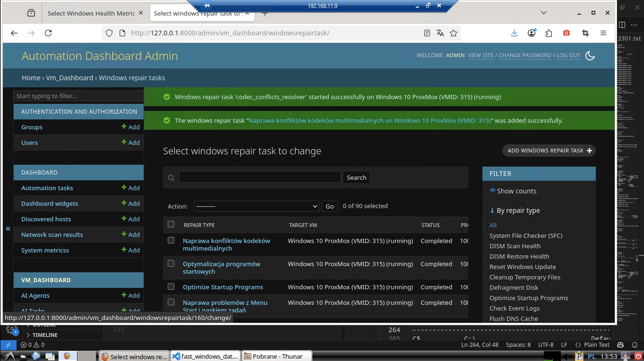Click the browser reload page icon
Screen dimensions: 644x361
coord(48,33)
